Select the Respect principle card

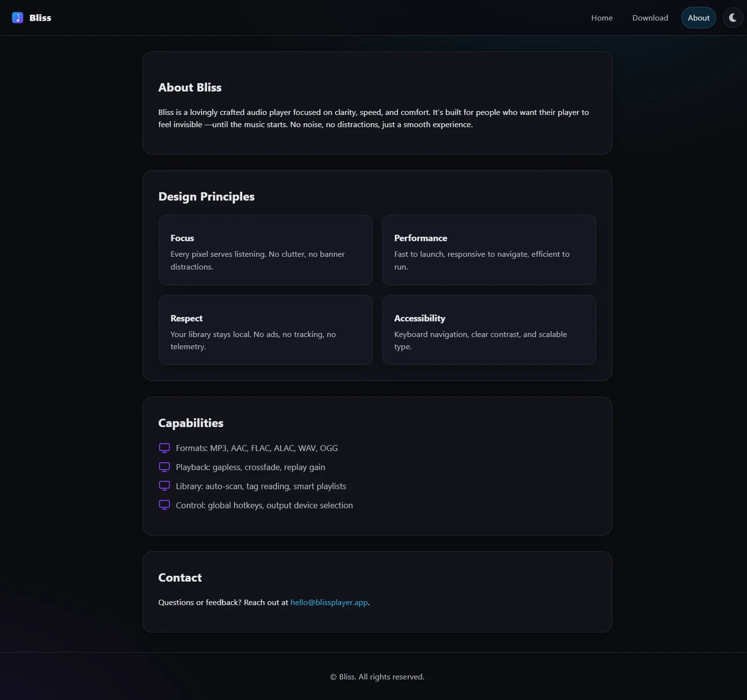coord(265,330)
